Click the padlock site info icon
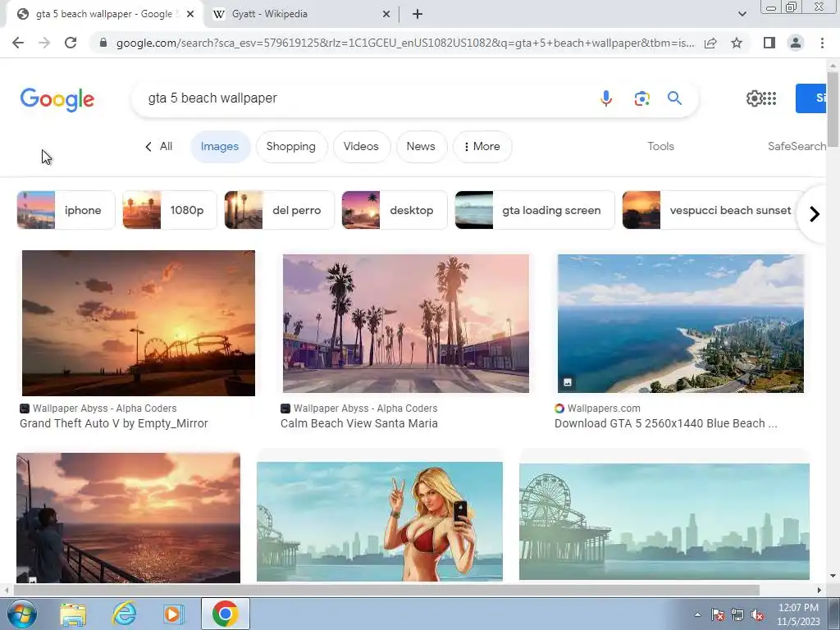Viewport: 840px width, 630px height. point(103,43)
